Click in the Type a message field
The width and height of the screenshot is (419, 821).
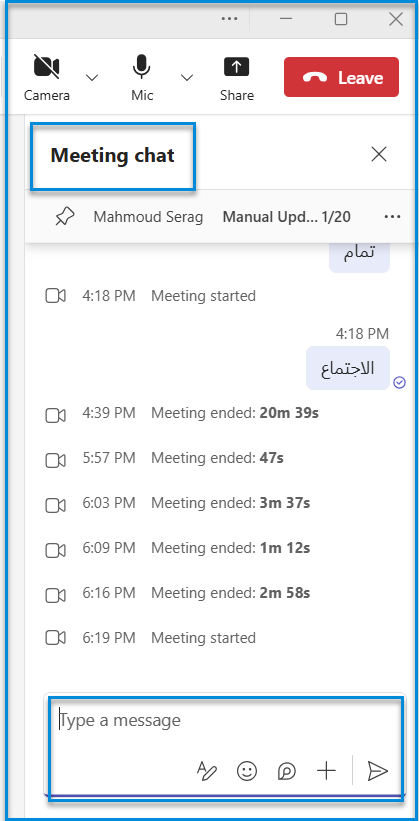point(226,721)
